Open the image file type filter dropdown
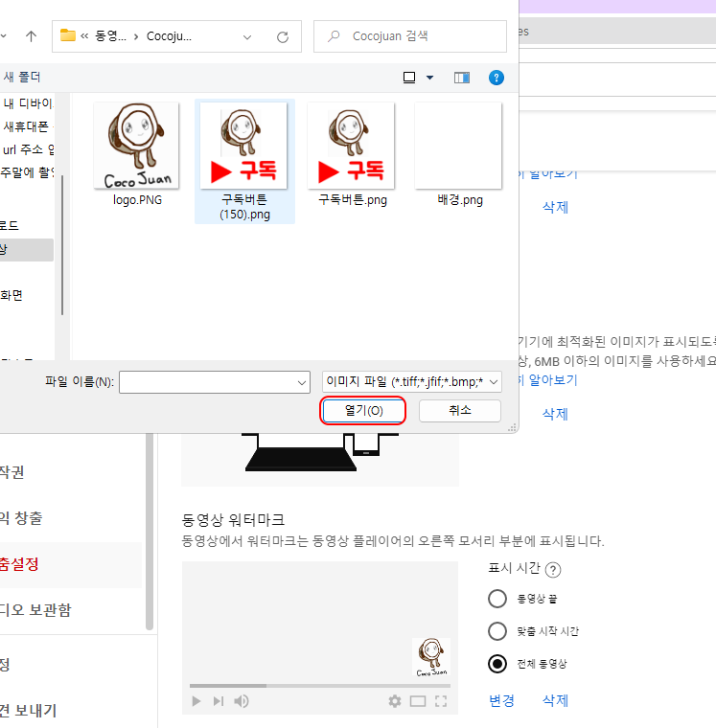 point(411,382)
